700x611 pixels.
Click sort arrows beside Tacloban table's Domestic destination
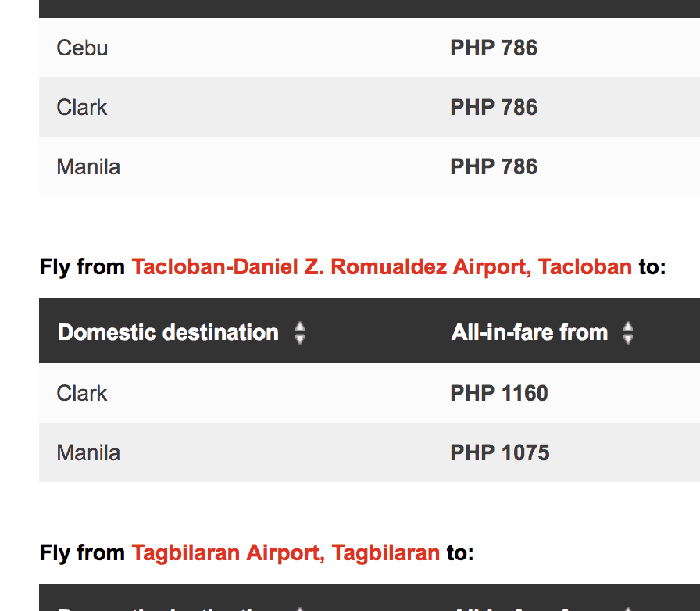[300, 333]
